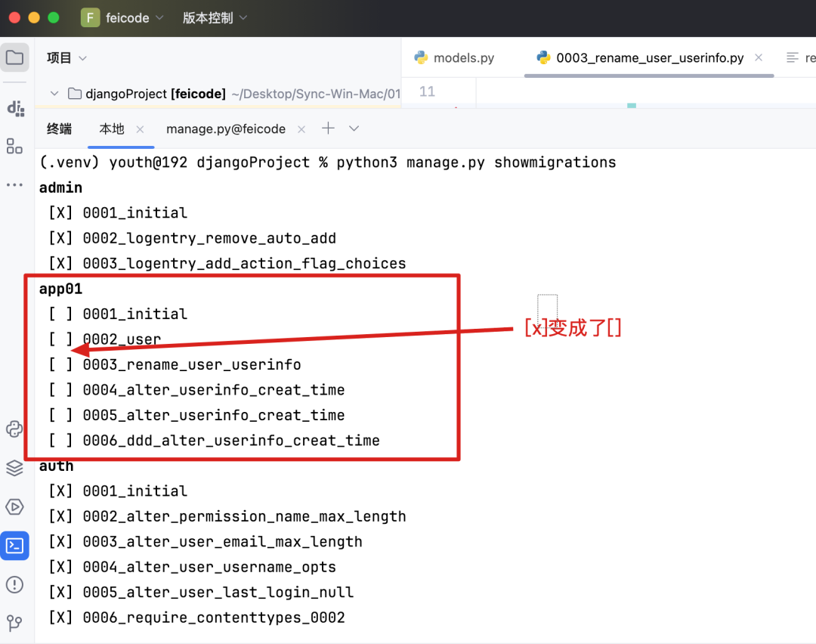Click the feicode project badge icon
Viewport: 816px width, 644px height.
click(x=90, y=17)
